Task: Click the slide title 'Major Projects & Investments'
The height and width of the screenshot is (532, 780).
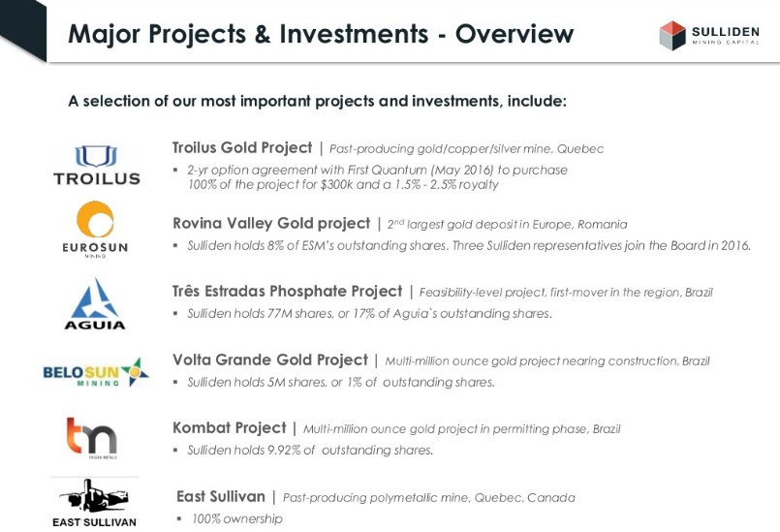Action: [x=320, y=34]
